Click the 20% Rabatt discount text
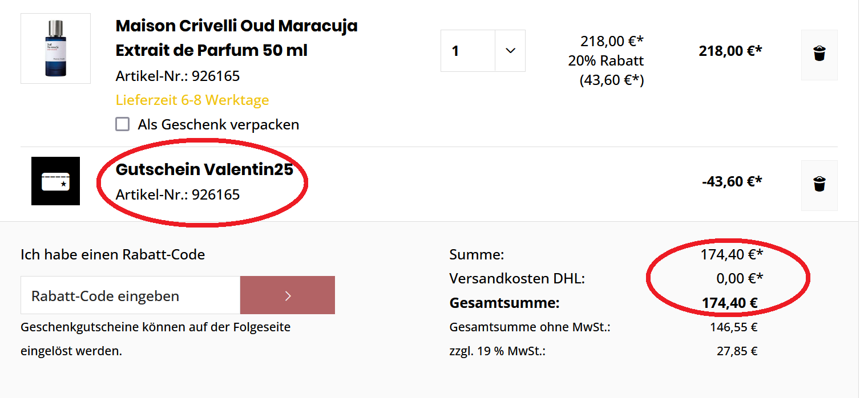Screen dimensions: 868x398 click(x=605, y=61)
